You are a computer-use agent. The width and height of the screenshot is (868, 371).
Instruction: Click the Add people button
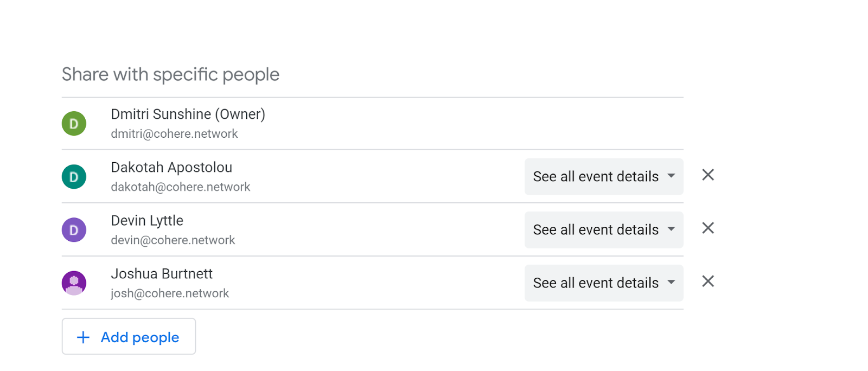129,336
